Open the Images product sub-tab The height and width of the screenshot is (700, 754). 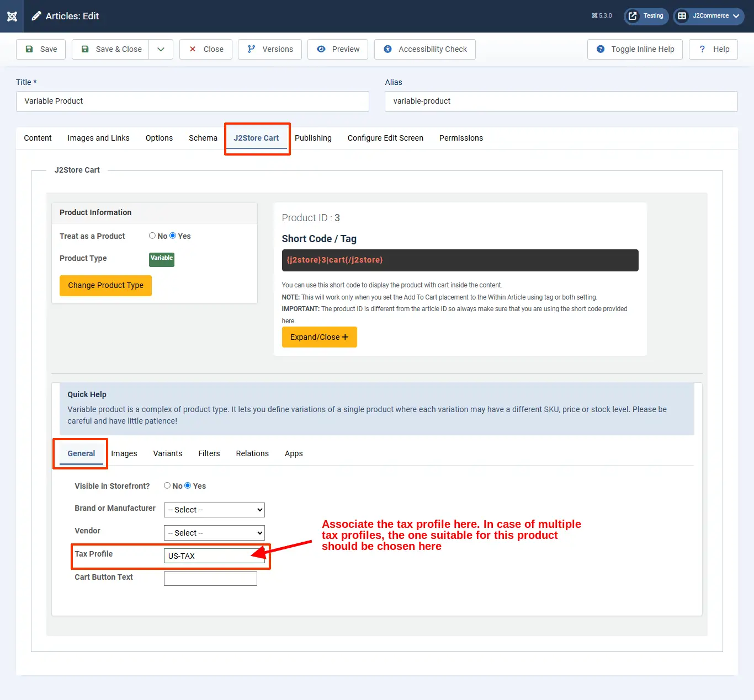tap(124, 453)
